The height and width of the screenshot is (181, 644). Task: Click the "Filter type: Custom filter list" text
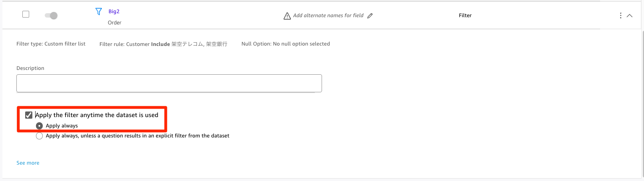pyautogui.click(x=51, y=44)
